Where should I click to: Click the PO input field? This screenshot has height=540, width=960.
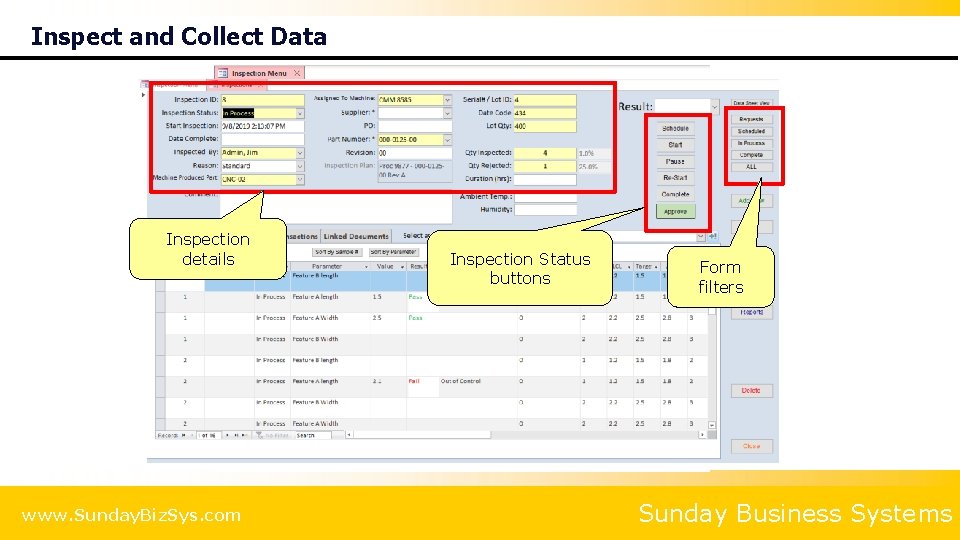pyautogui.click(x=414, y=126)
